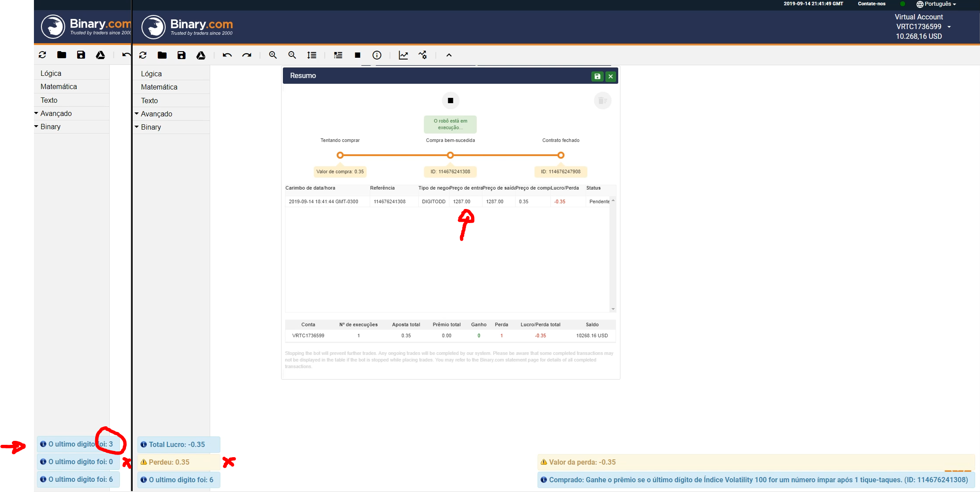The width and height of the screenshot is (980, 492).
Task: Click the save disk icon in left window toolbar
Action: click(x=81, y=55)
